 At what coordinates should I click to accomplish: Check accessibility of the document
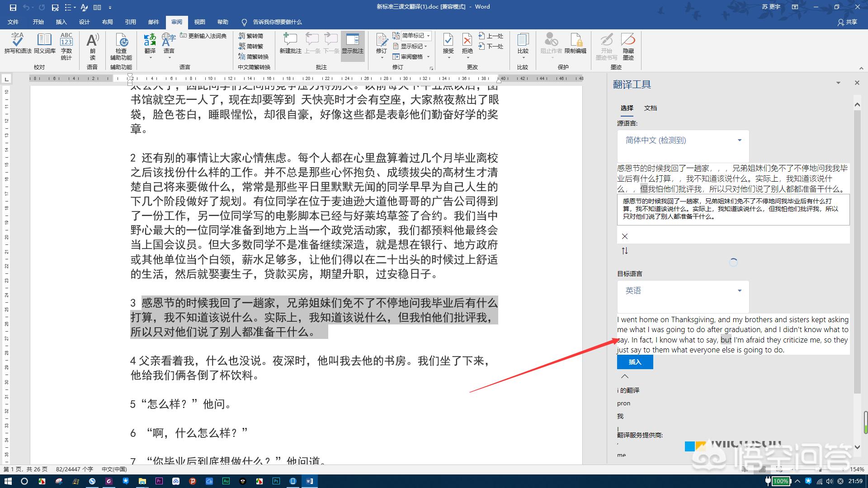(121, 46)
